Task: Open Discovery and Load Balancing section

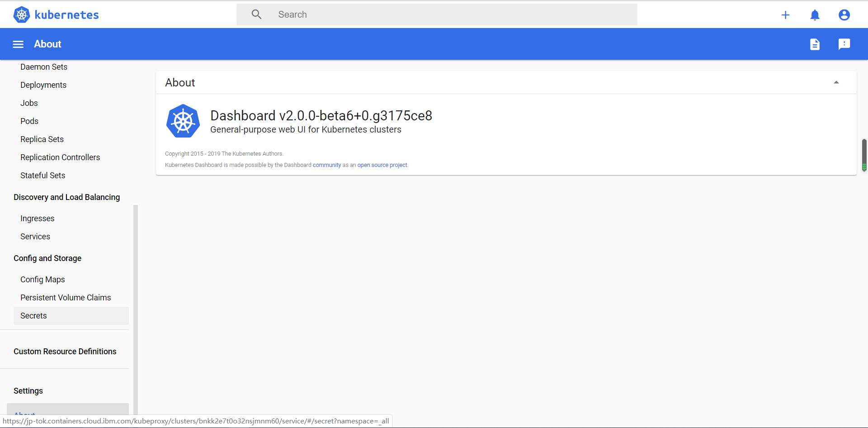Action: tap(67, 197)
